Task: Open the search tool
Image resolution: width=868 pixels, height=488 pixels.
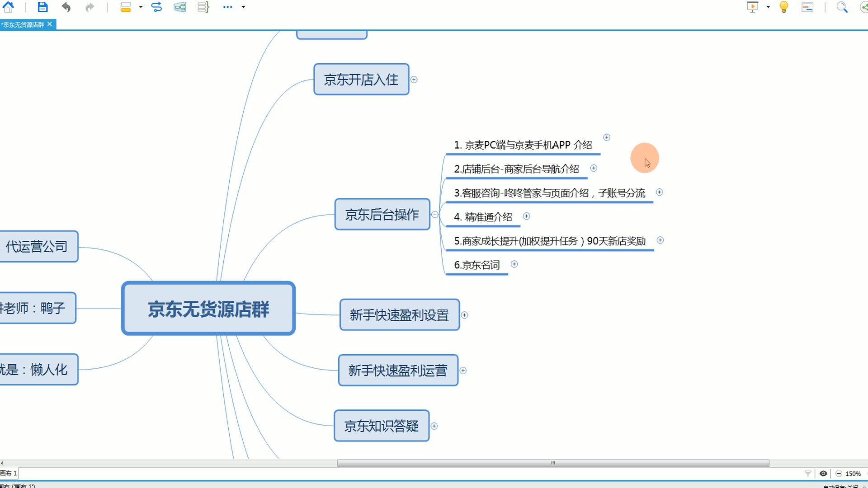Action: pyautogui.click(x=841, y=7)
